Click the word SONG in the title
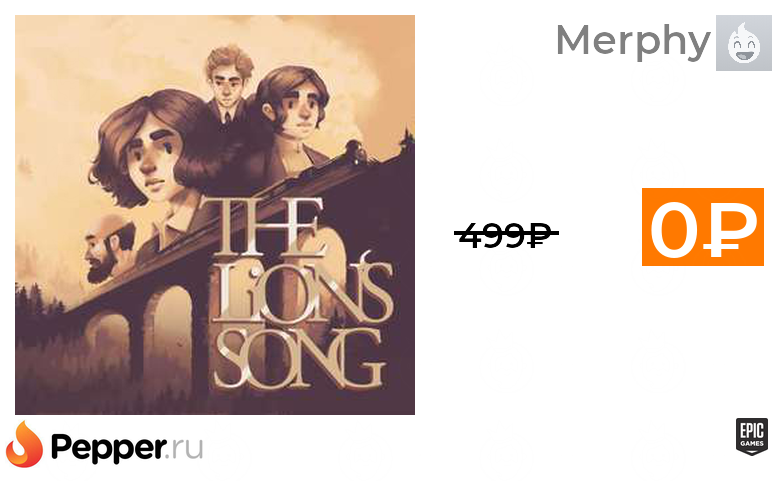The height and width of the screenshot is (481, 780). pos(299,358)
